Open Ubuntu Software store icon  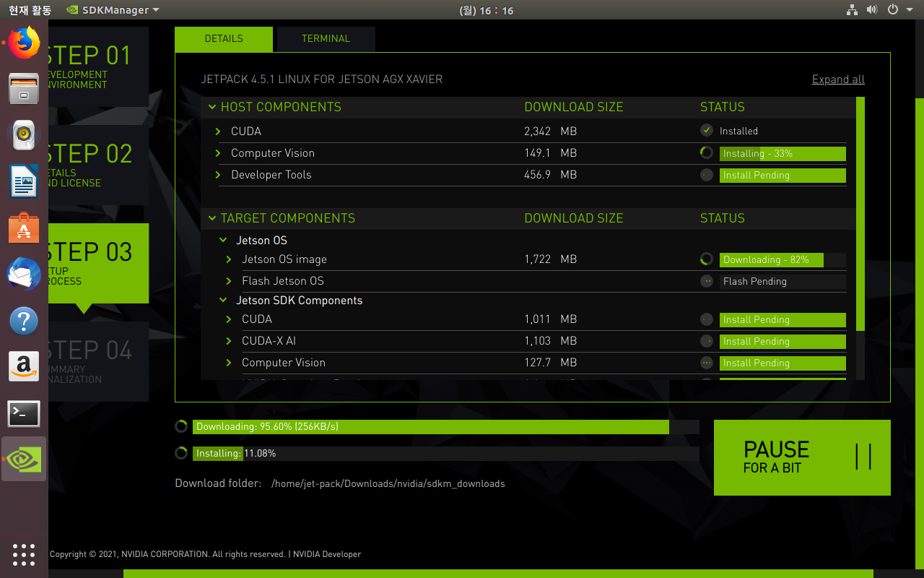click(x=24, y=228)
